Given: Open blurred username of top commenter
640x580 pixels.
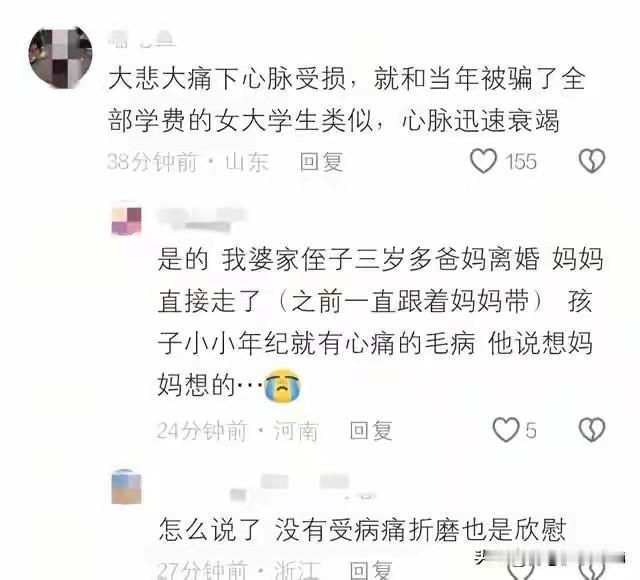Looking at the screenshot, I should pos(142,40).
